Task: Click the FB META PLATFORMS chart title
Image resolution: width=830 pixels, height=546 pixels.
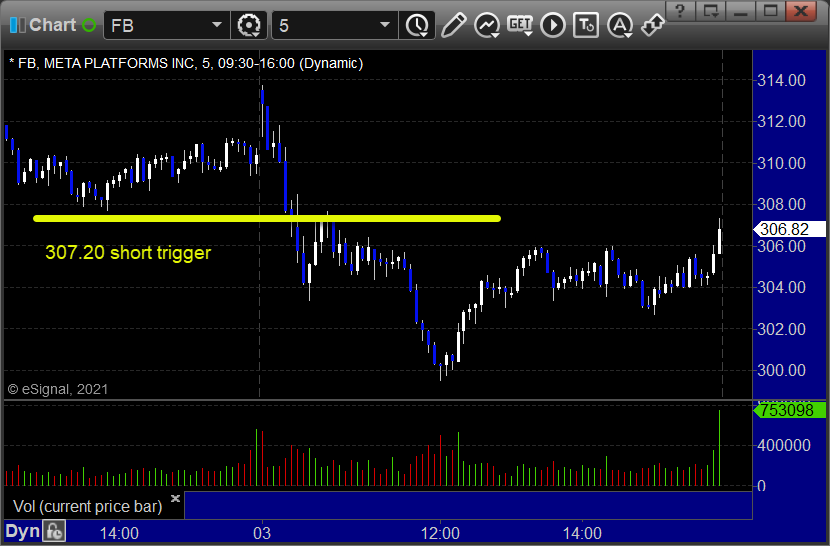Action: [186, 64]
